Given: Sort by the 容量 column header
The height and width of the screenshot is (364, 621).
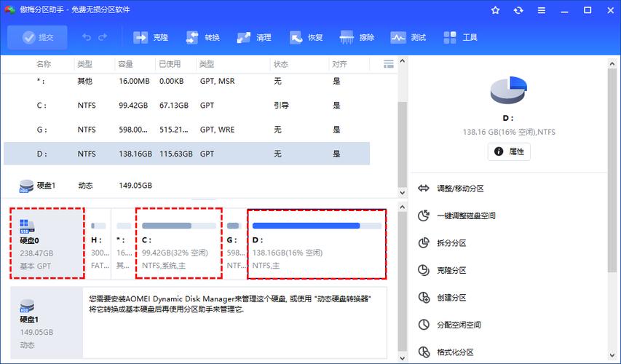Looking at the screenshot, I should [125, 64].
